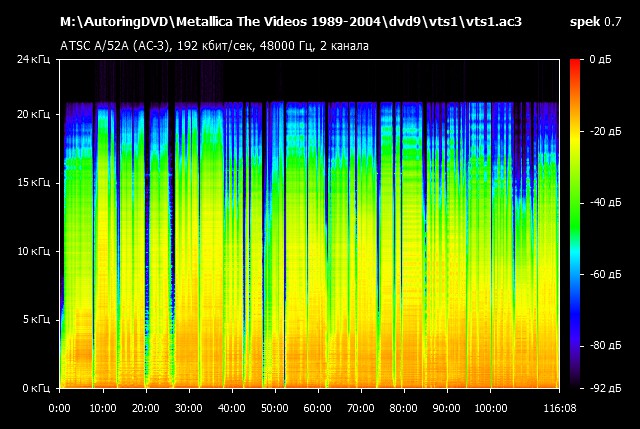Click the 50:00 time axis marker
Image resolution: width=640 pixels, height=429 pixels.
pos(275,408)
